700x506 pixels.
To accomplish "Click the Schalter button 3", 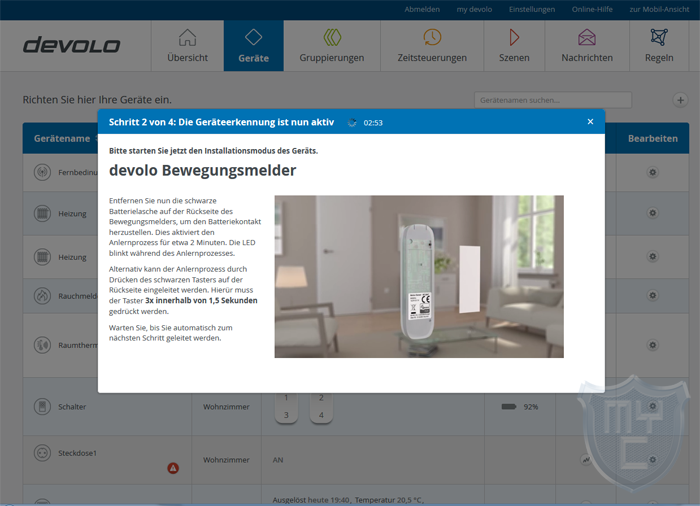I will tap(286, 415).
